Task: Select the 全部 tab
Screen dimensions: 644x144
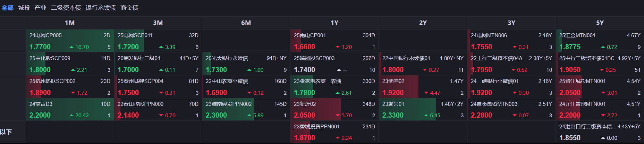Action: [8, 8]
